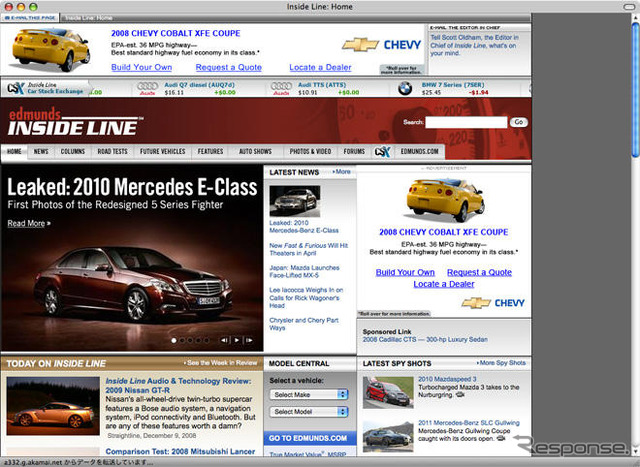
Task: Click the next slide control in the slideshow
Action: 249,340
